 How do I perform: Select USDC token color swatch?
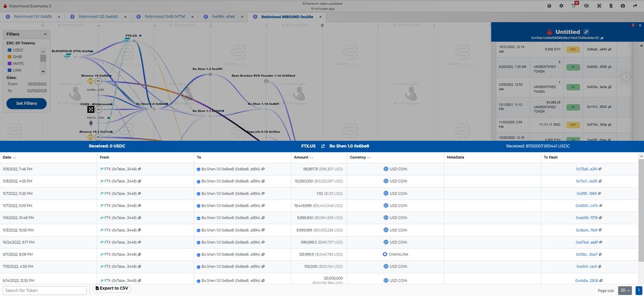point(9,50)
